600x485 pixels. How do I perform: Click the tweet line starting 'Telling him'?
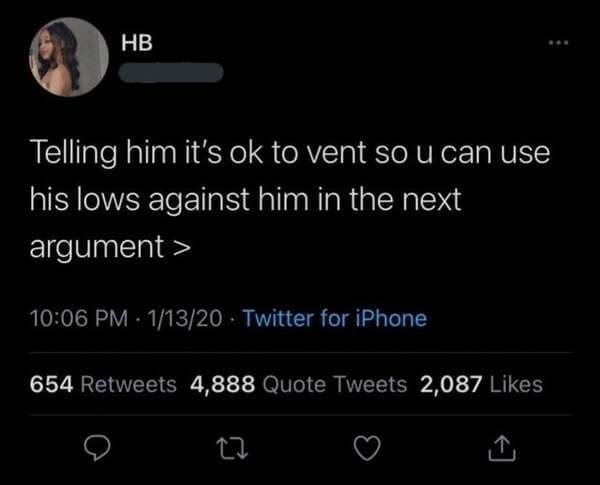pos(290,153)
